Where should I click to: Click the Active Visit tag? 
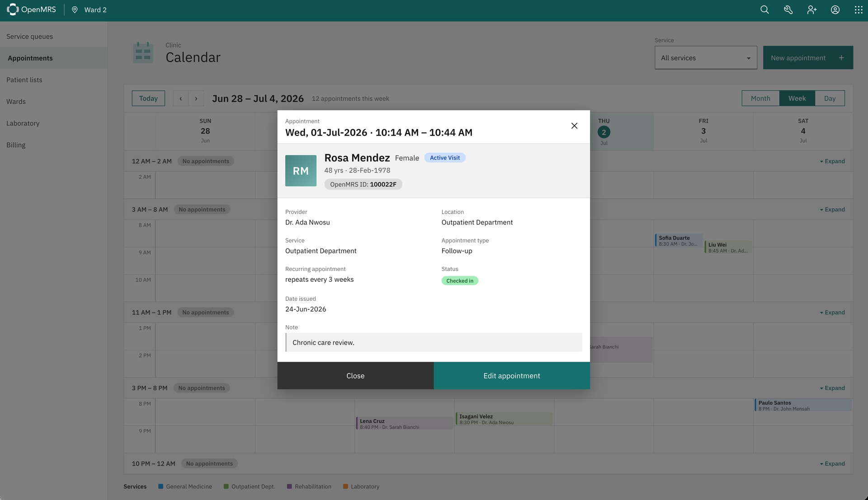(445, 158)
